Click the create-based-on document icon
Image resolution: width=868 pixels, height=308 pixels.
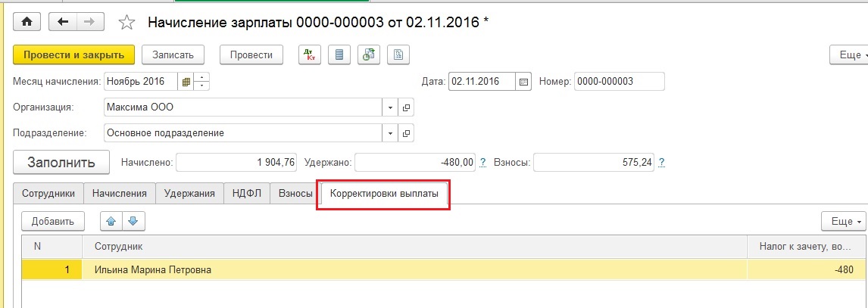point(369,54)
